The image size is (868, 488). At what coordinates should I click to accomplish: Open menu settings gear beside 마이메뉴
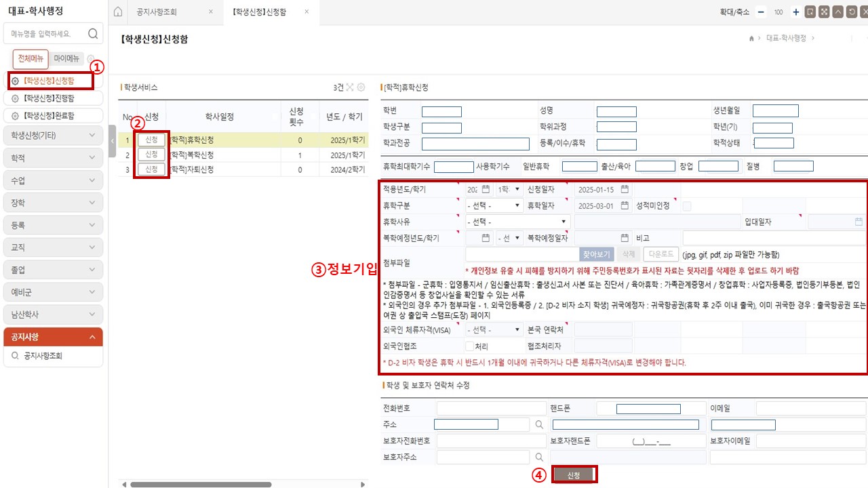pos(90,59)
